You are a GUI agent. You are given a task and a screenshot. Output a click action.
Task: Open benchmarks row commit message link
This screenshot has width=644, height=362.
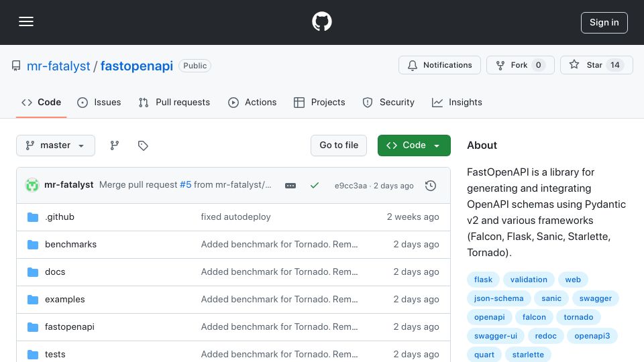click(279, 244)
